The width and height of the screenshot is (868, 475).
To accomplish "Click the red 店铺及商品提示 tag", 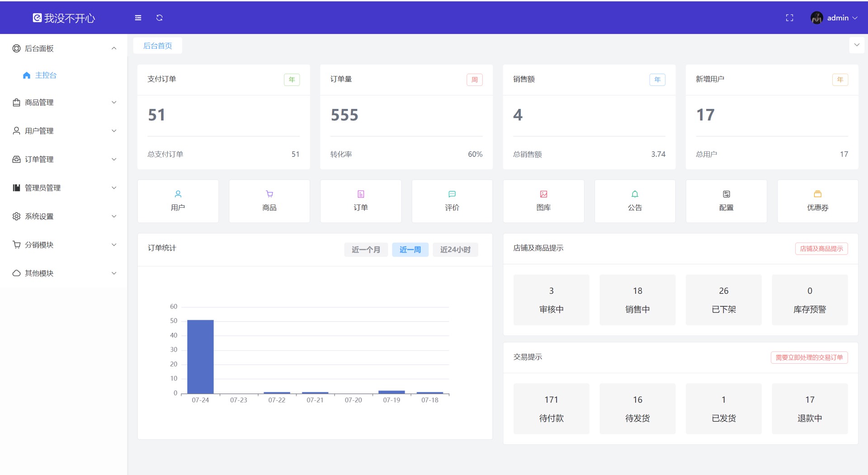I will [x=821, y=249].
